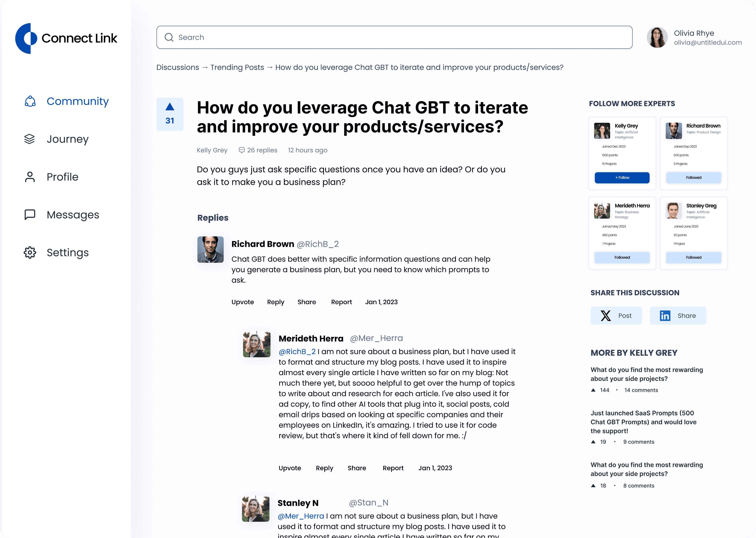Viewport: 756px width, 538px height.
Task: Open Settings via the gear icon
Action: coord(30,253)
